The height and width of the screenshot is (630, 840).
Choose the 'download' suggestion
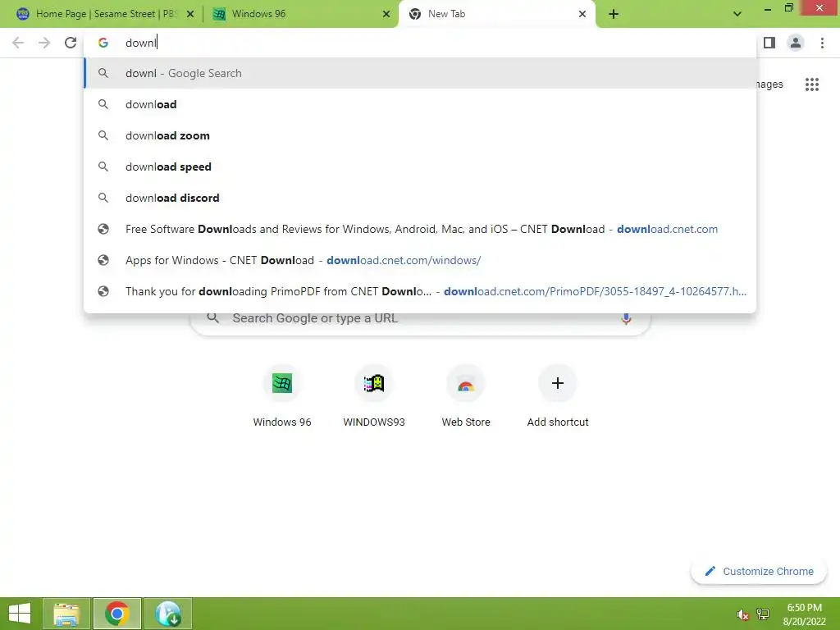(x=420, y=104)
